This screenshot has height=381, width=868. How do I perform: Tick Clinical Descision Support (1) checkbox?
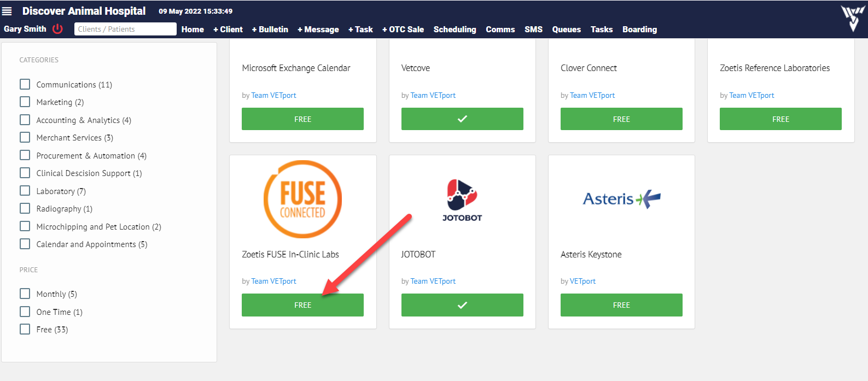coord(25,173)
